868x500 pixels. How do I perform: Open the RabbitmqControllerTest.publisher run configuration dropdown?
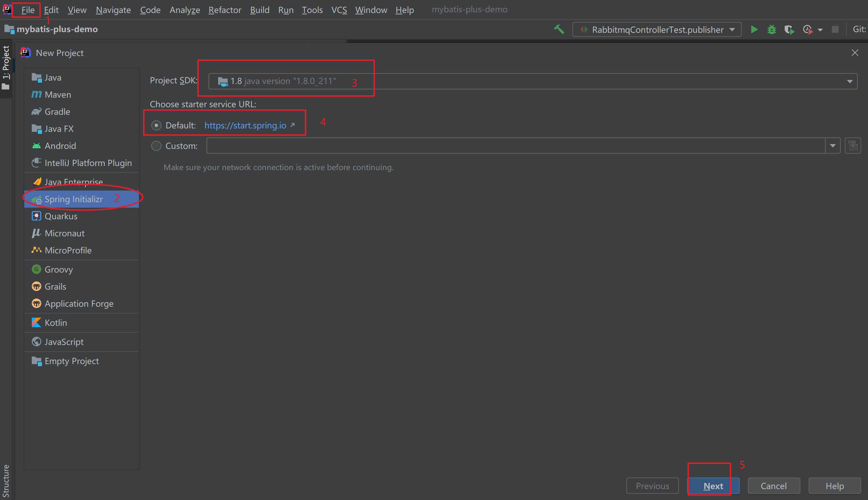(657, 29)
